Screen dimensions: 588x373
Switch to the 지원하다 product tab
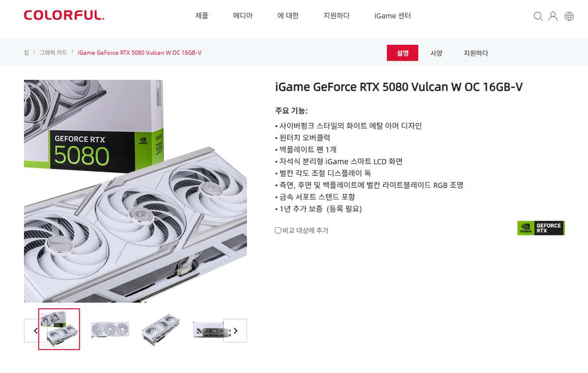pos(476,53)
